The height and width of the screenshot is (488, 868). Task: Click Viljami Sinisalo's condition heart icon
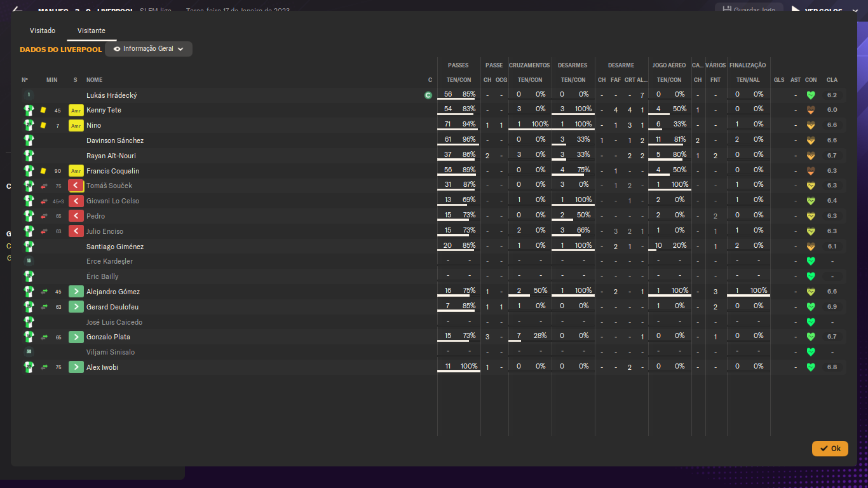click(x=811, y=352)
